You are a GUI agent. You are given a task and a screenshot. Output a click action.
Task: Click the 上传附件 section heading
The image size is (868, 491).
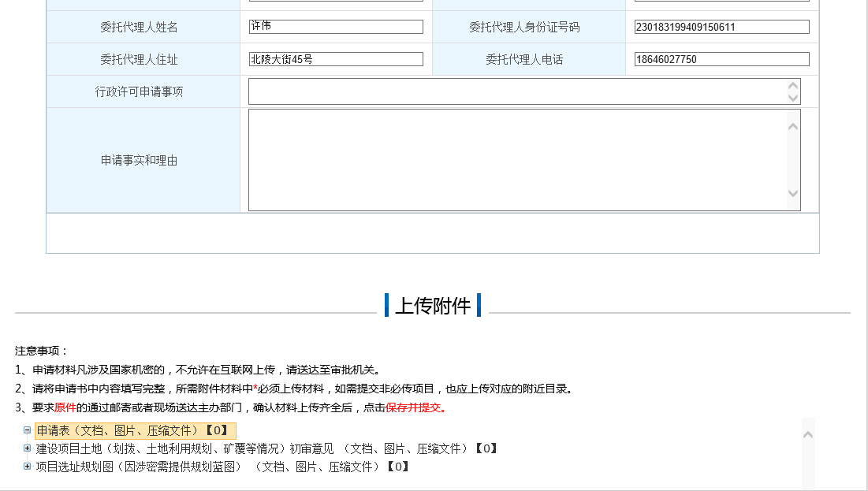tap(433, 306)
